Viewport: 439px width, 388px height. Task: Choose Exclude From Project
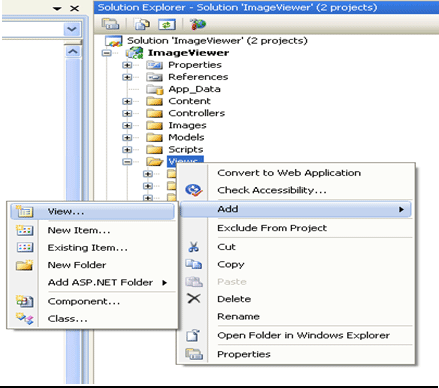[272, 228]
